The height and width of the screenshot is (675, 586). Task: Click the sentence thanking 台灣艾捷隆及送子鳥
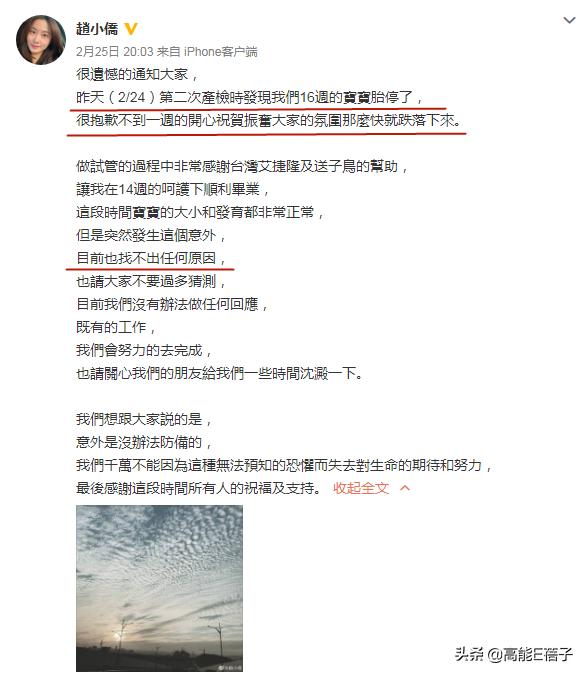click(x=242, y=166)
